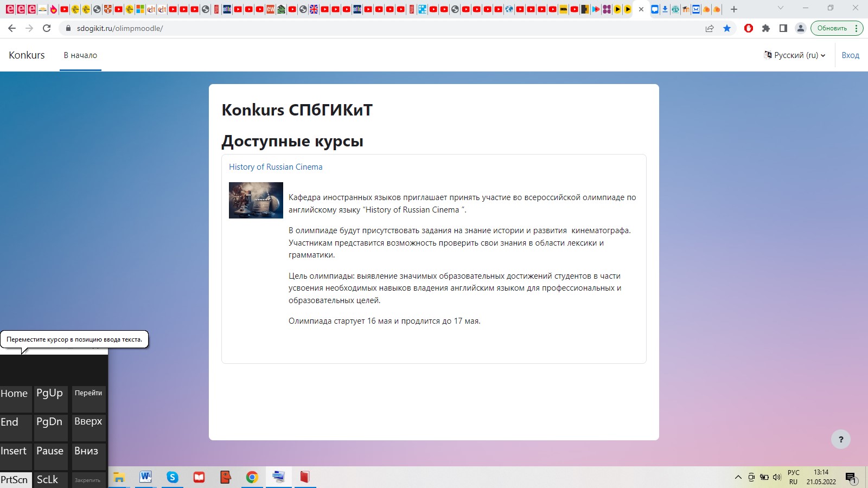The image size is (868, 488).
Task: Open a new tab with the plus button
Action: 734,9
